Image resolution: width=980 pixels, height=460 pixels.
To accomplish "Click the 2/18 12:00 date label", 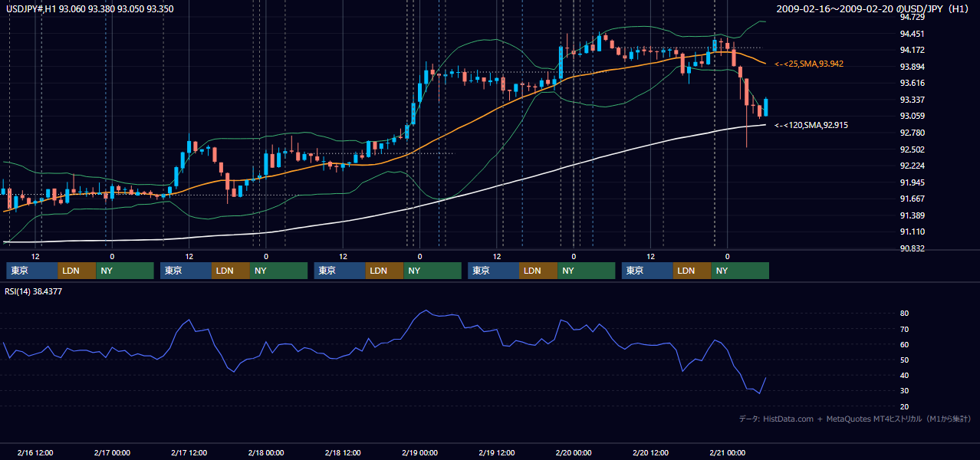I will 343,452.
